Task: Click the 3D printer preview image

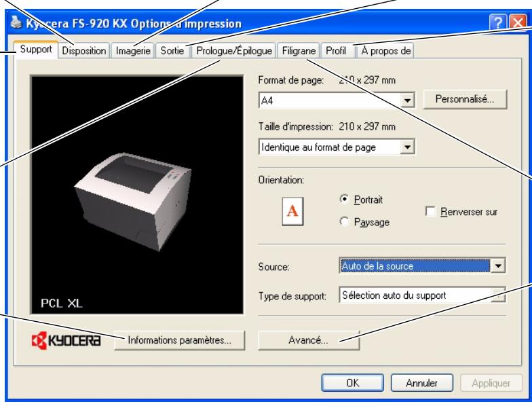Action: point(132,202)
